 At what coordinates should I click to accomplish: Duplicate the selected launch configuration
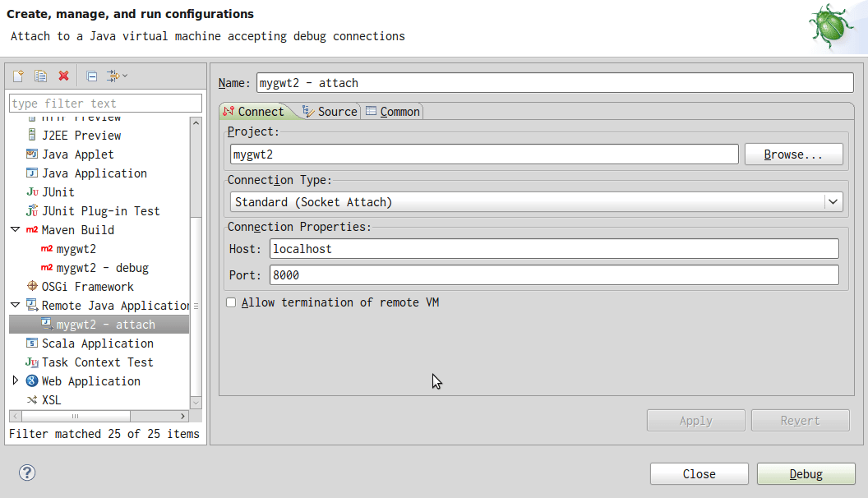pyautogui.click(x=40, y=75)
